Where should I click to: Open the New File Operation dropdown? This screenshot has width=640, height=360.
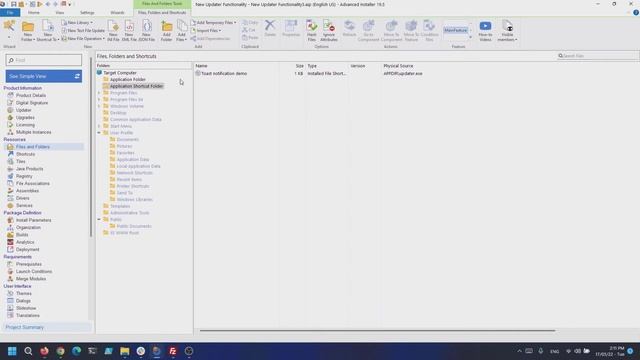point(83,39)
